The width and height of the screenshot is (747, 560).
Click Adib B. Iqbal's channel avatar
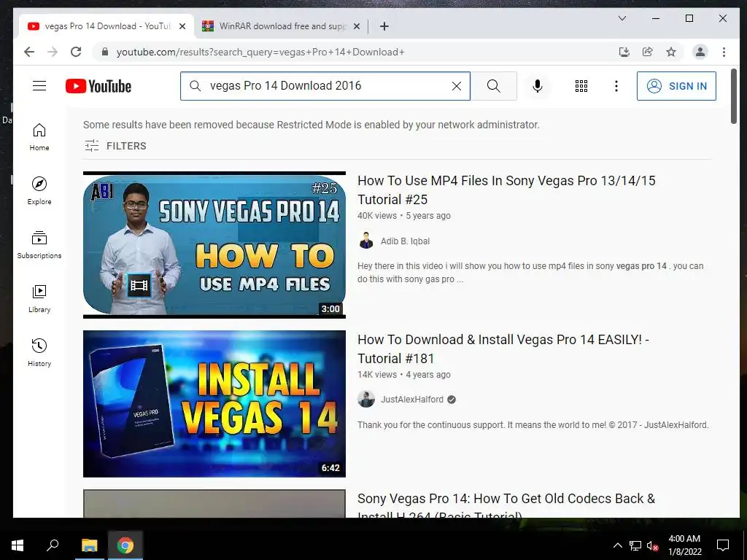coord(366,241)
